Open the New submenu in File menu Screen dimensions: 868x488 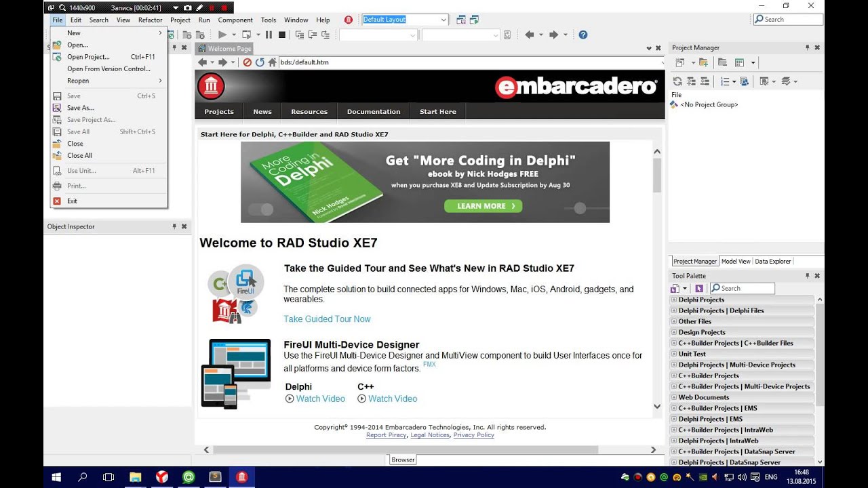pos(108,33)
